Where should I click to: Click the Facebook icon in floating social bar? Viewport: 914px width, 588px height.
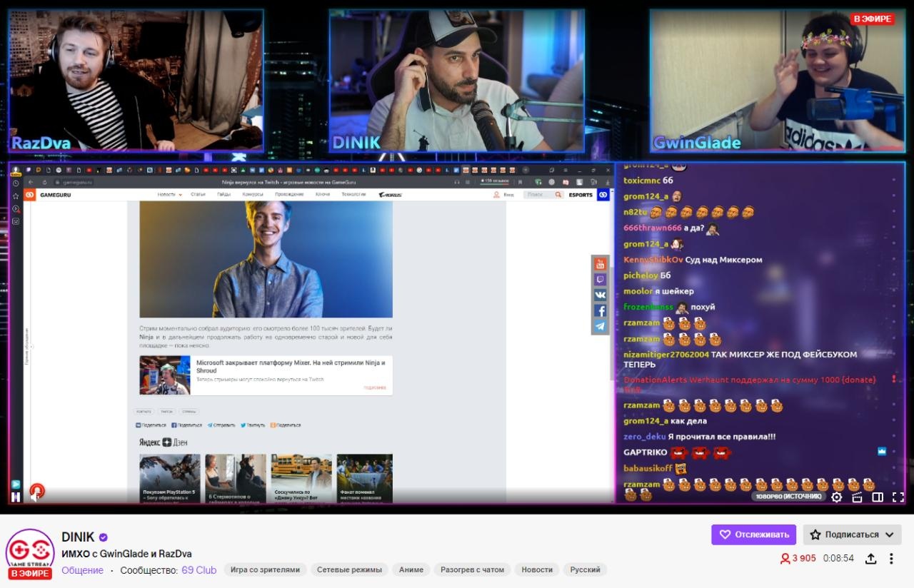pos(600,310)
